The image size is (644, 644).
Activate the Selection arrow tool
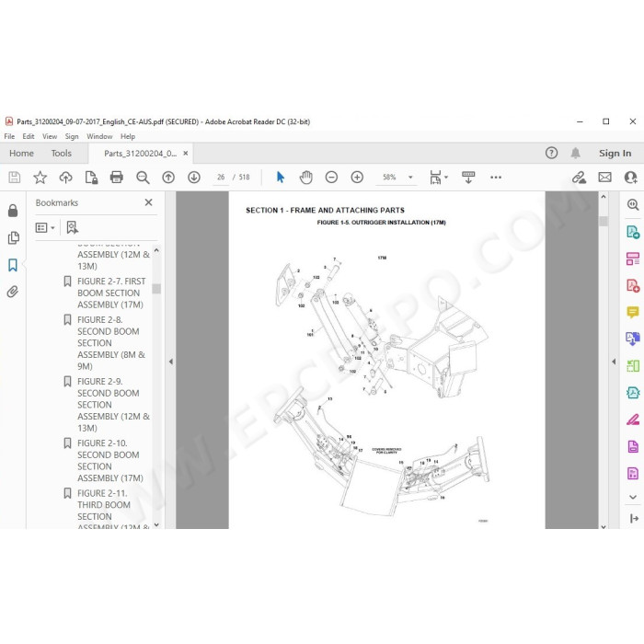click(281, 178)
